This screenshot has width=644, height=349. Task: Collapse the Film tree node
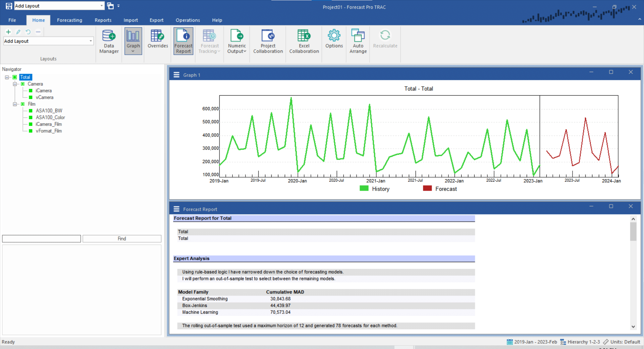[x=15, y=104]
